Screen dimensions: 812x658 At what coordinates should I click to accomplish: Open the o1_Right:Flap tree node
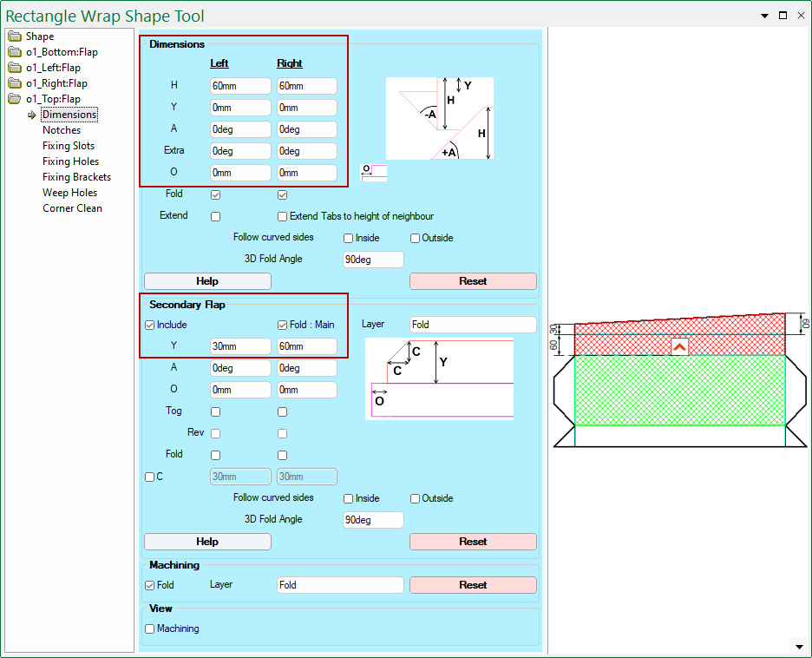(56, 82)
